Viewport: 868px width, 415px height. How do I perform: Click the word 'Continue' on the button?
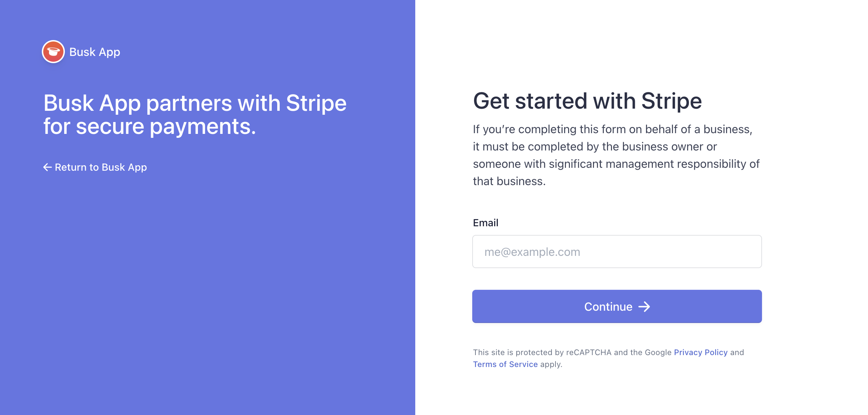608,307
